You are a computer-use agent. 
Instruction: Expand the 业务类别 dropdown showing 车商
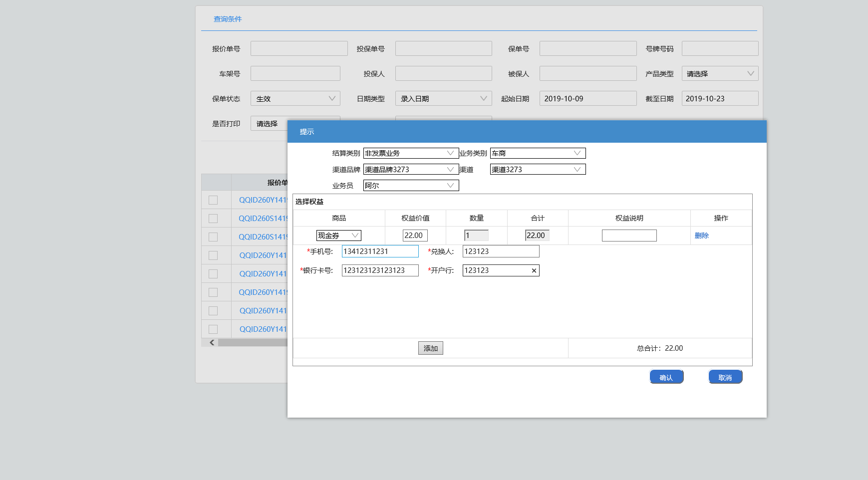[x=537, y=153]
